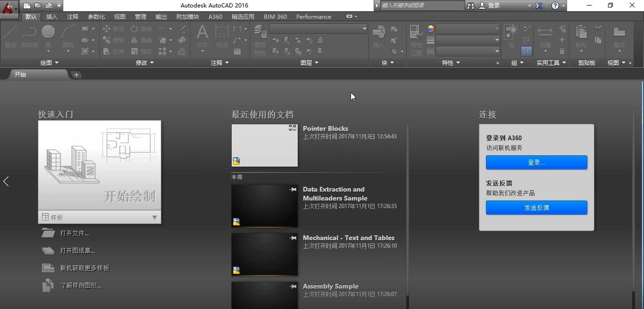Image resolution: width=644 pixels, height=309 pixels.
Task: Click the blue 登录... button
Action: point(536,162)
